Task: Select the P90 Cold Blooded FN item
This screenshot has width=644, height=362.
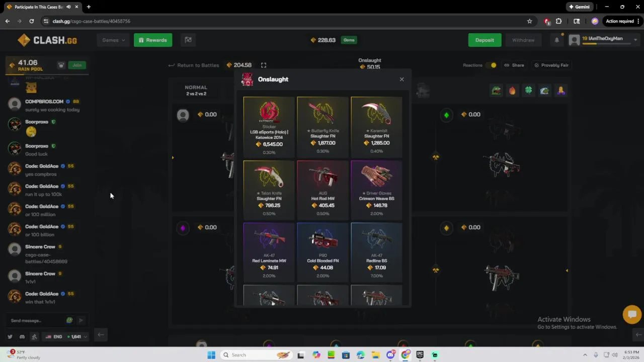Action: pyautogui.click(x=323, y=252)
